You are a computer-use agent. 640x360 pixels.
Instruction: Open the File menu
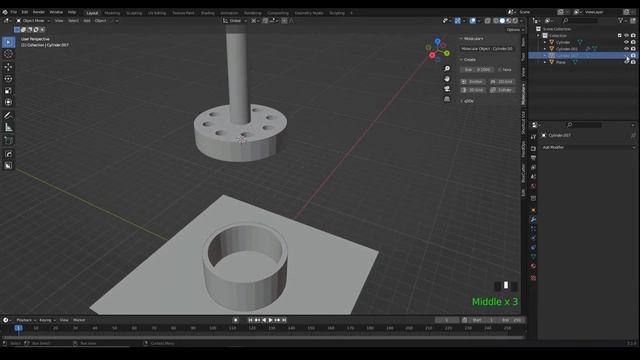13,12
